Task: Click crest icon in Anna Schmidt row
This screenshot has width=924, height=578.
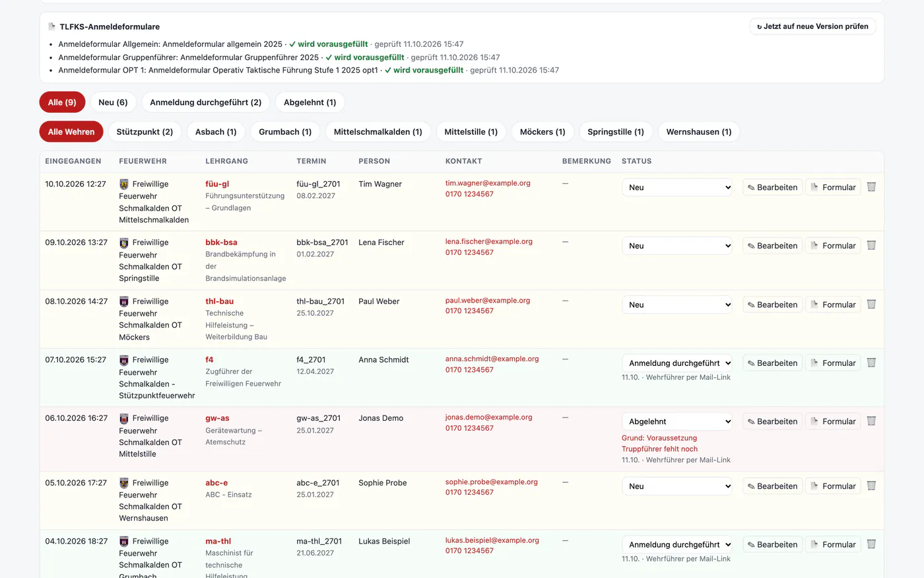Action: tap(123, 360)
